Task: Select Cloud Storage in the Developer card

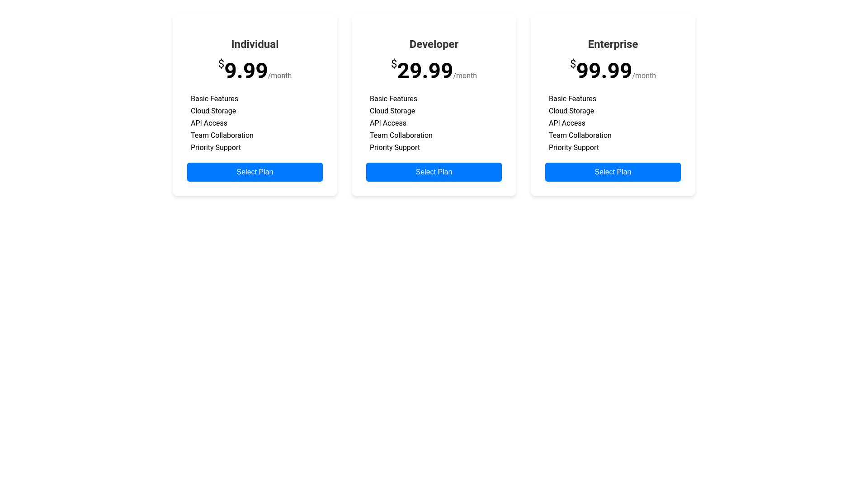Action: pos(392,111)
